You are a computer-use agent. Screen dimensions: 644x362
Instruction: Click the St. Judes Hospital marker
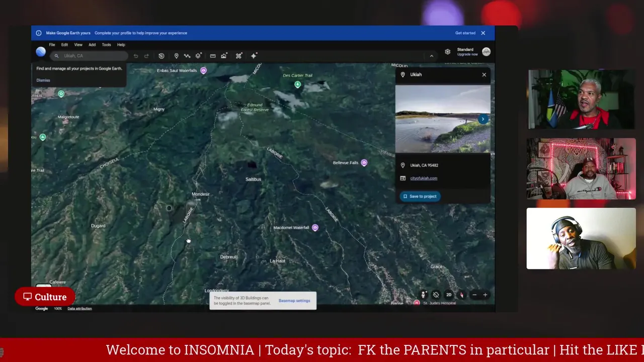[x=417, y=303]
